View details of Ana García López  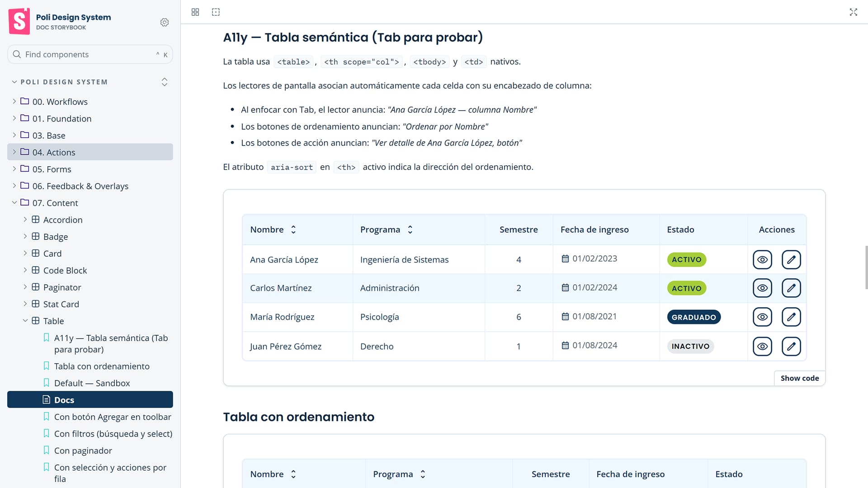coord(762,259)
